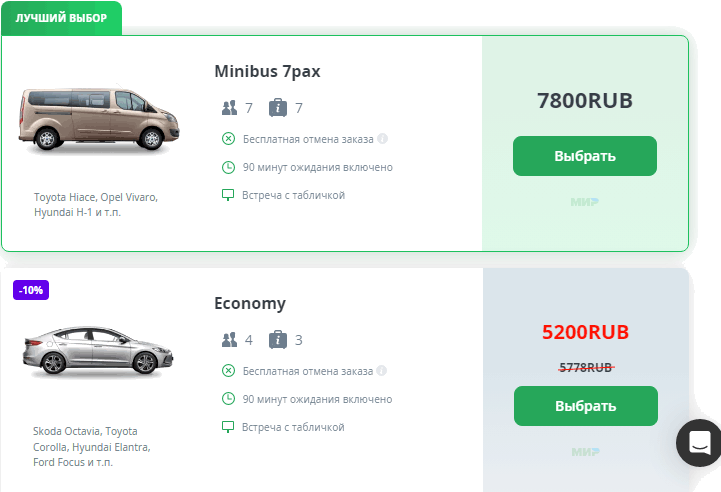Click the "Minibus 7pax" title
This screenshot has height=492, width=721.
(x=267, y=72)
